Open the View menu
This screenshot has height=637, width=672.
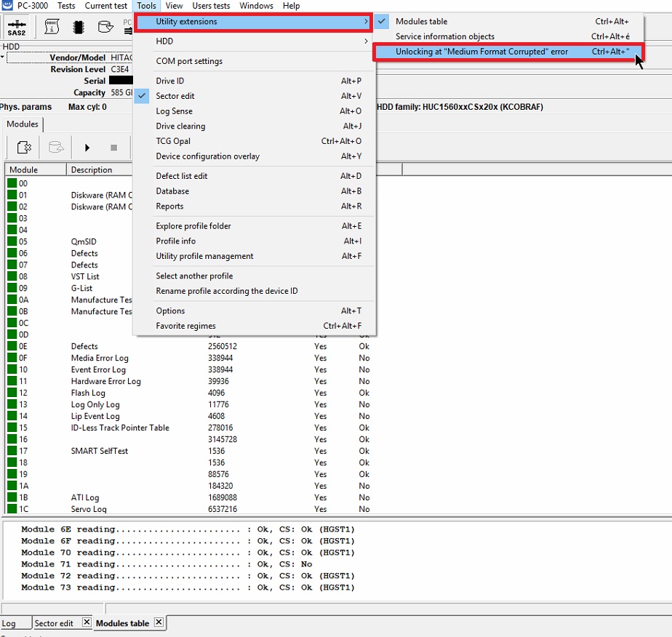coord(174,6)
